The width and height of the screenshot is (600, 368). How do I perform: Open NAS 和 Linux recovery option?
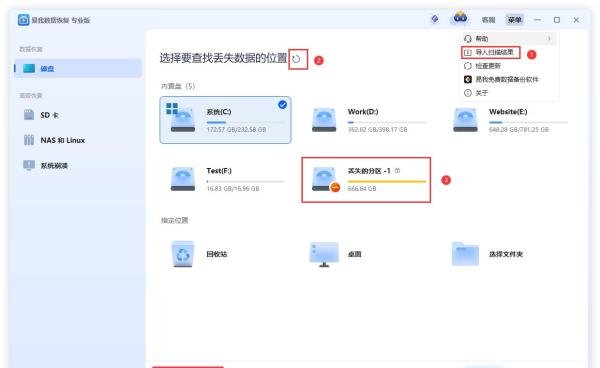[x=54, y=140]
